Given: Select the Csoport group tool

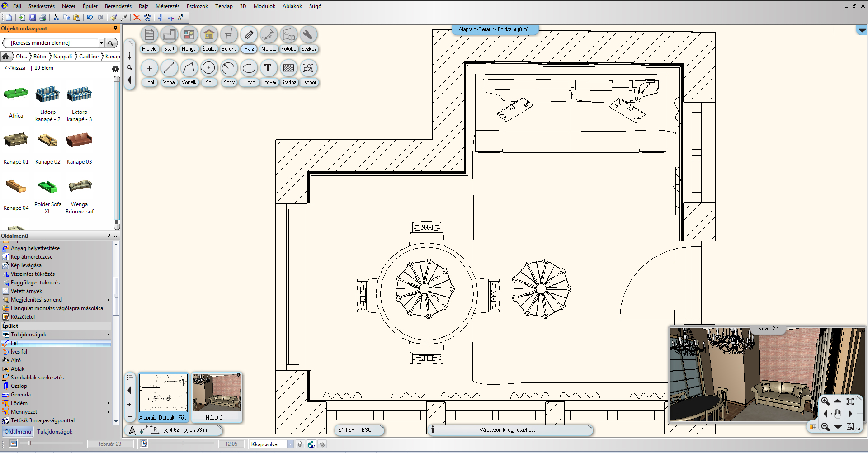Looking at the screenshot, I should click(308, 68).
